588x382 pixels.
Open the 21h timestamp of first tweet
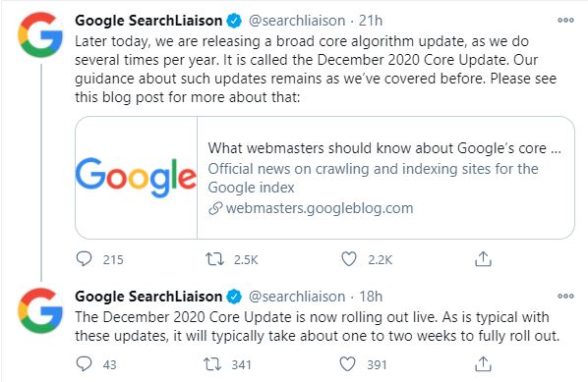click(x=371, y=21)
